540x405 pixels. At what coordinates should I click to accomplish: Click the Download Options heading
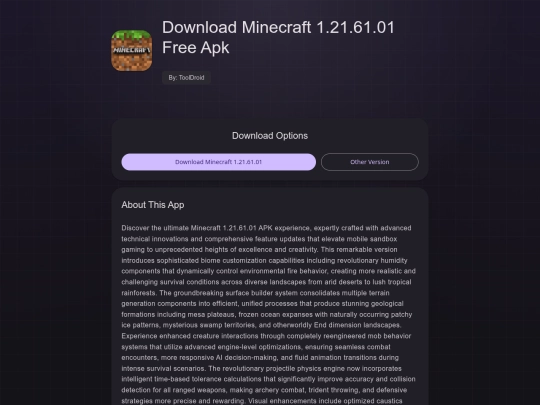tap(270, 136)
